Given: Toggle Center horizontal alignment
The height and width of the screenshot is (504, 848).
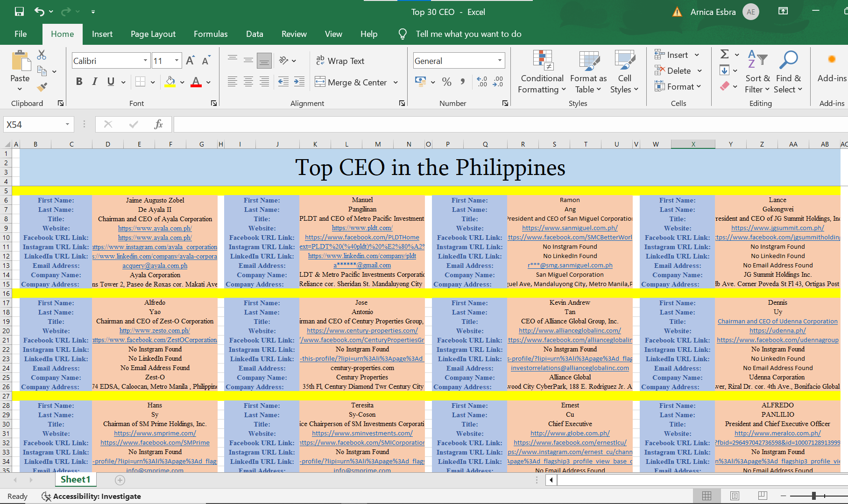Looking at the screenshot, I should [248, 82].
